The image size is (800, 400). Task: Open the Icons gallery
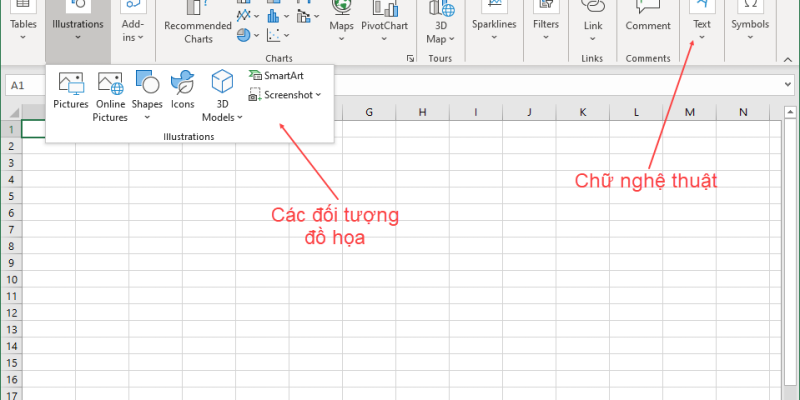[182, 91]
